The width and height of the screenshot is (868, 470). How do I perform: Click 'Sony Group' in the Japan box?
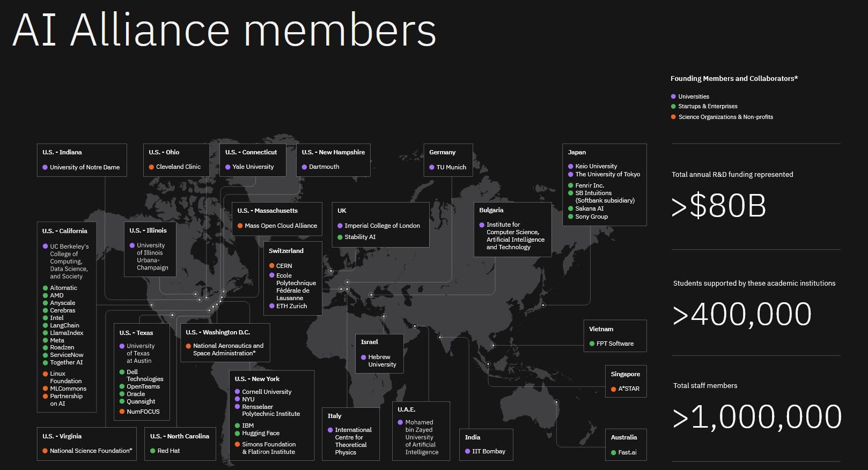pyautogui.click(x=592, y=217)
